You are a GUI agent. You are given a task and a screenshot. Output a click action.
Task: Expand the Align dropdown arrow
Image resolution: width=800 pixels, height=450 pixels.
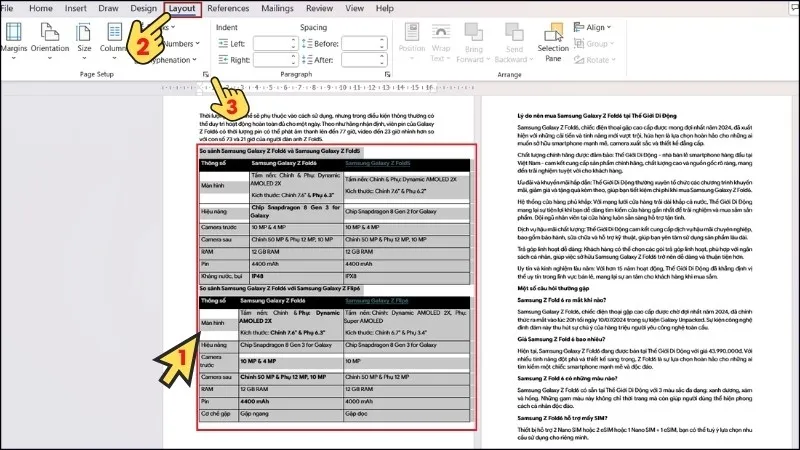click(x=609, y=27)
